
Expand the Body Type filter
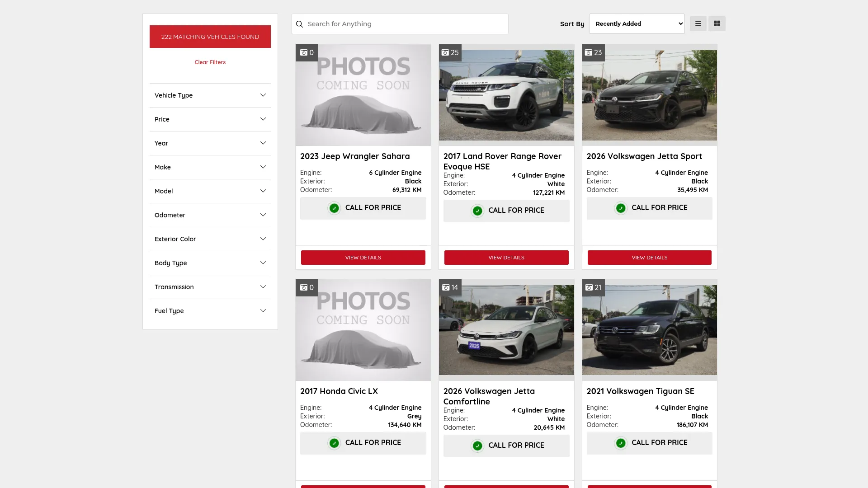click(210, 263)
